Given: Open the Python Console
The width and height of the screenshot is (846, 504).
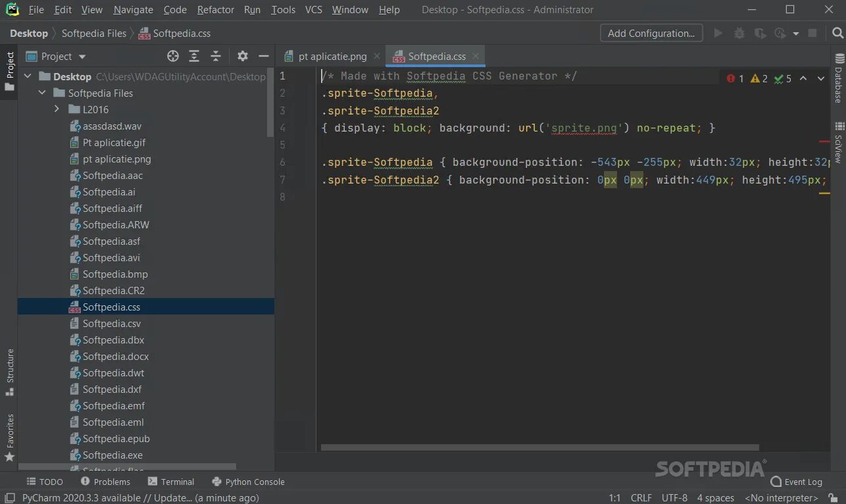Looking at the screenshot, I should pyautogui.click(x=249, y=482).
